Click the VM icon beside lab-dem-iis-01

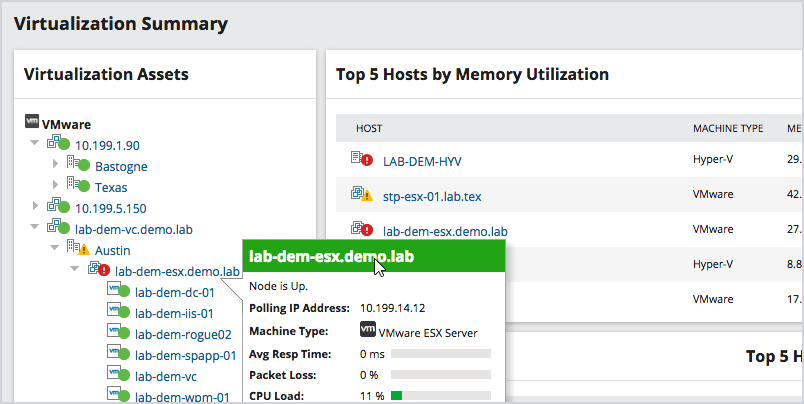click(118, 311)
